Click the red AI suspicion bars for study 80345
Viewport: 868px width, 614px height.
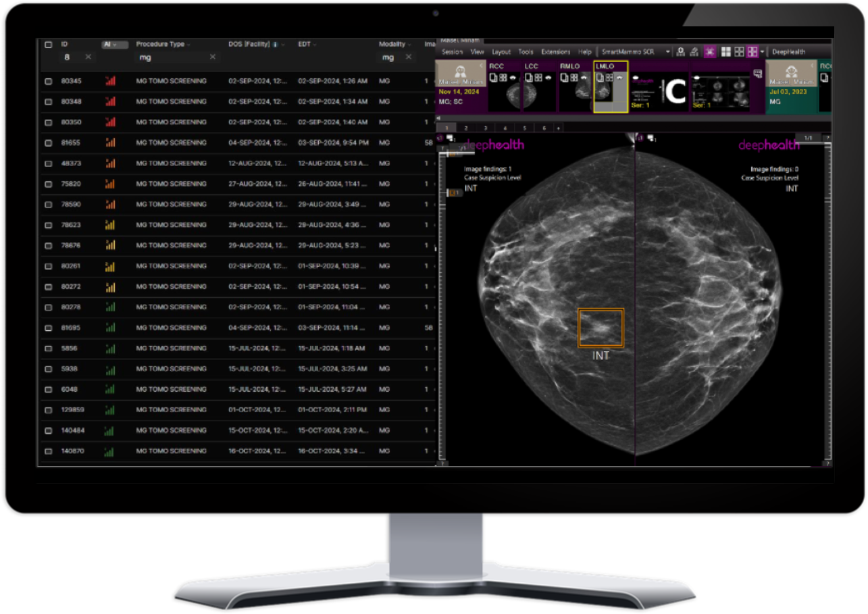click(111, 81)
